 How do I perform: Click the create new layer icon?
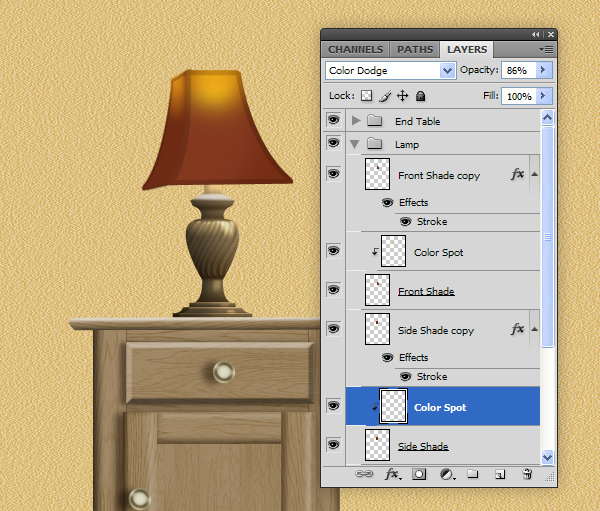pyautogui.click(x=499, y=474)
